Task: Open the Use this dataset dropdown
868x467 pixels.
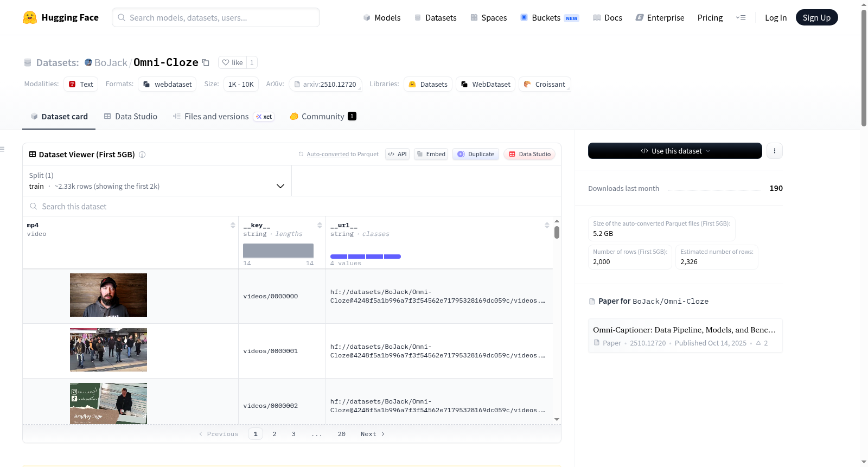Action: coord(675,151)
